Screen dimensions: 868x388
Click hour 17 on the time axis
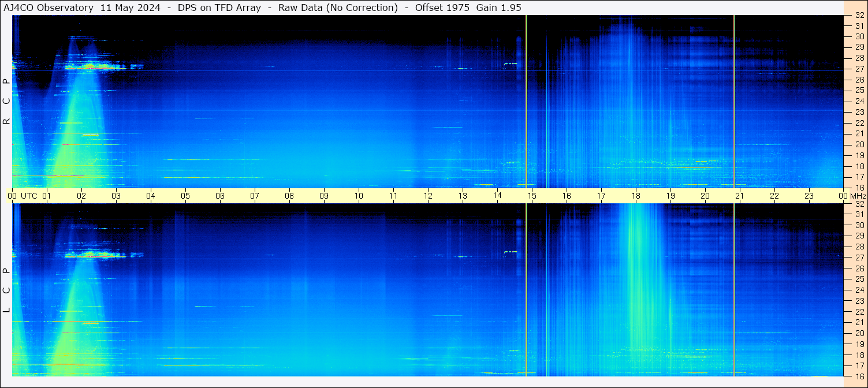click(601, 196)
